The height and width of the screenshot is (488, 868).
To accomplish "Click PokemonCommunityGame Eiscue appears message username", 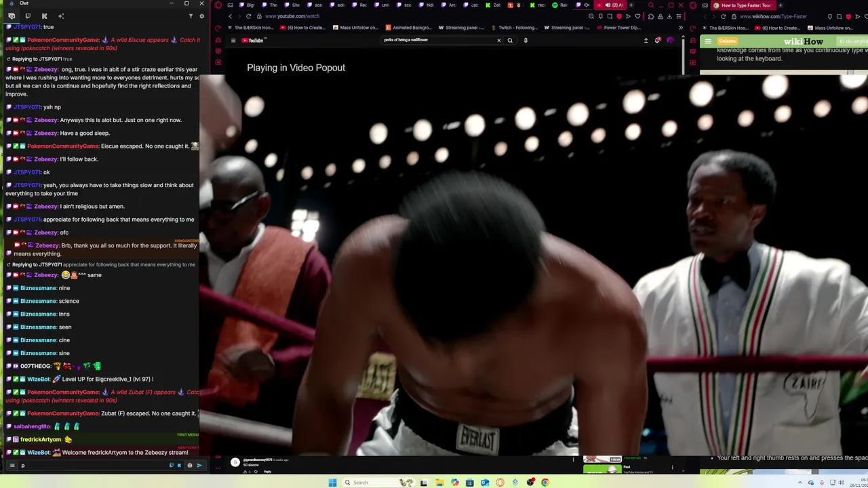I will [x=63, y=40].
